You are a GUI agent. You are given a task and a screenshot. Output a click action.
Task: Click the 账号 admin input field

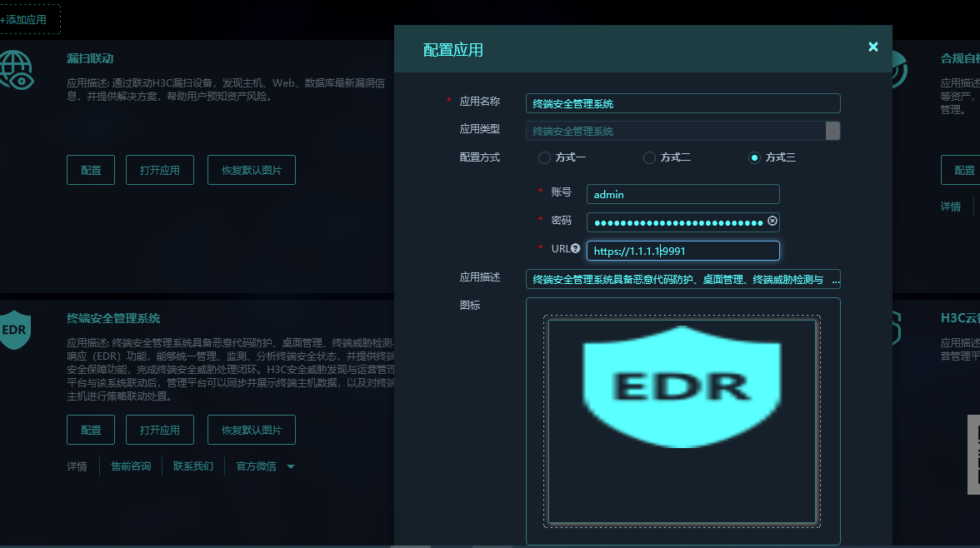pyautogui.click(x=683, y=194)
